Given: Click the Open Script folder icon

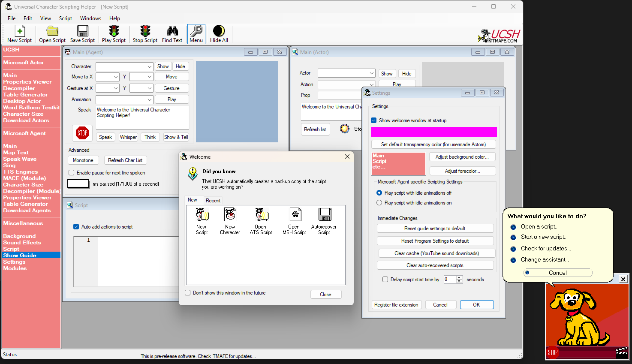Looking at the screenshot, I should (52, 31).
